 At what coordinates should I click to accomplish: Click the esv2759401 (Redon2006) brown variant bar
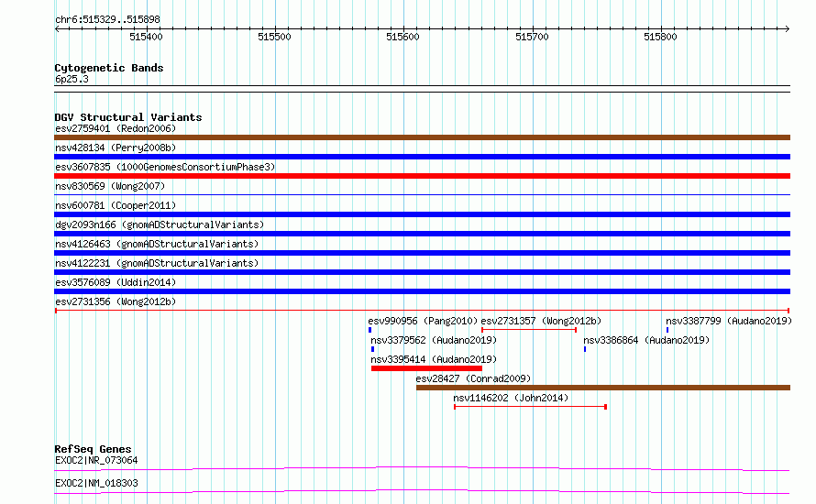click(x=422, y=137)
